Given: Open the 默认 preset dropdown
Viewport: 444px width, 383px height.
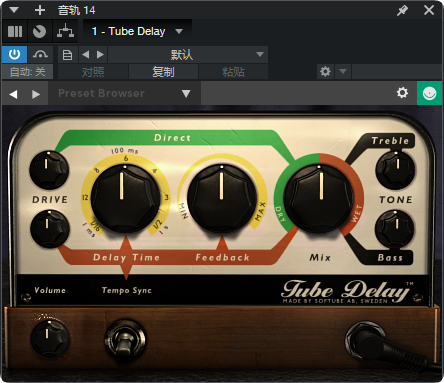Looking at the screenshot, I should [x=188, y=55].
